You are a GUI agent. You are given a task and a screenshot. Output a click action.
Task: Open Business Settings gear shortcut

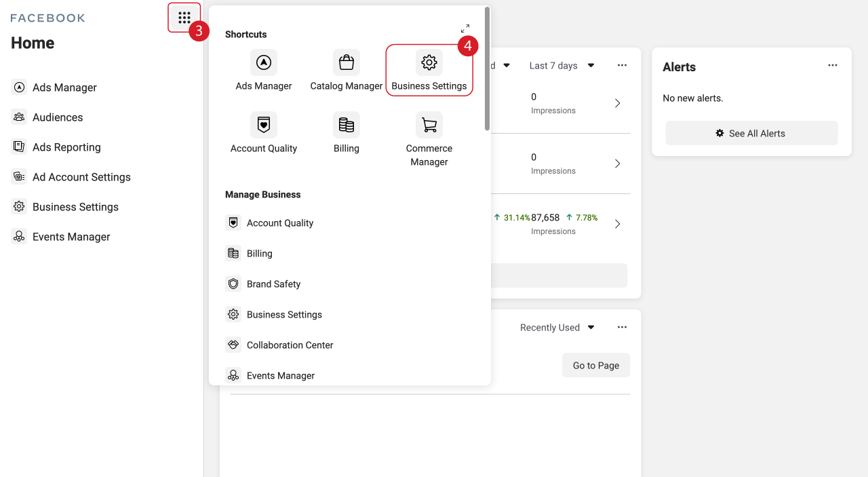[x=429, y=63]
